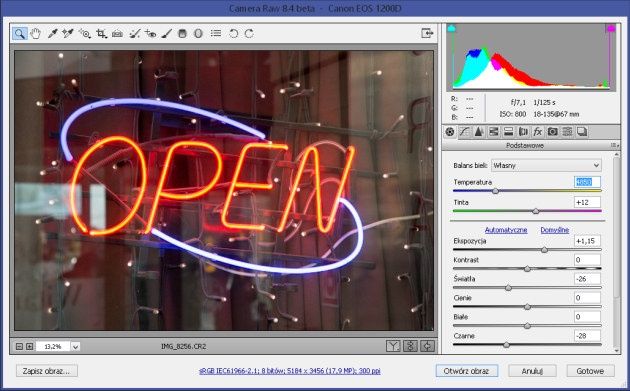Click the Cienie slider handle
The image size is (630, 391).
point(527,307)
